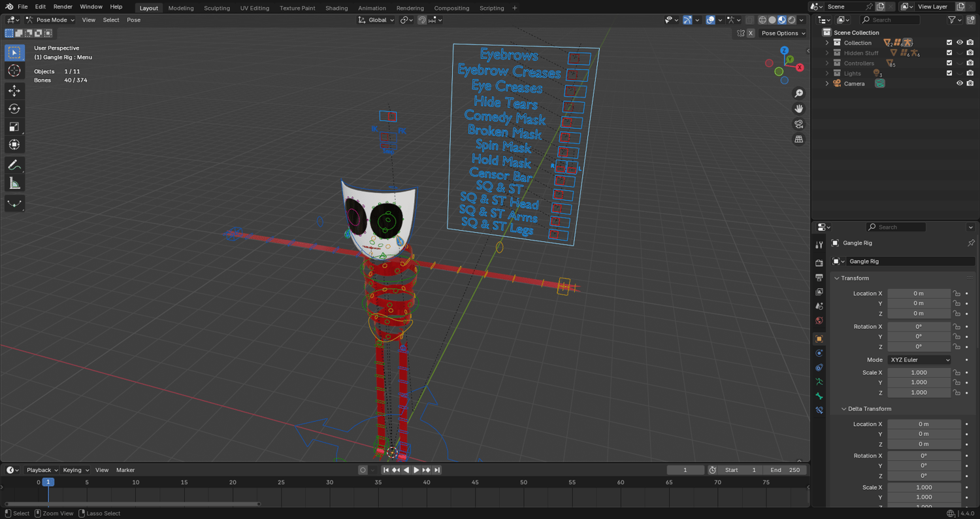Viewport: 980px width, 519px height.
Task: Select the Measure ruler tool
Action: click(x=14, y=184)
